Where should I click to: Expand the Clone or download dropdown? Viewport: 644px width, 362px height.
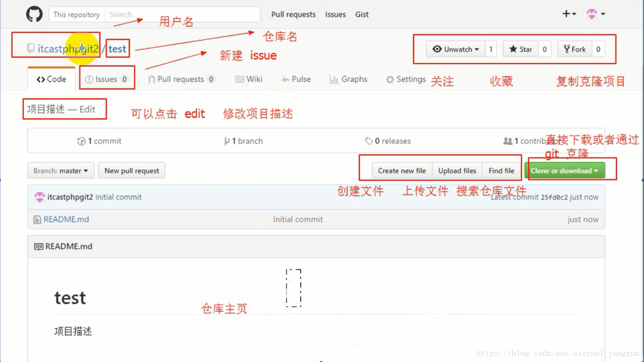(x=564, y=170)
